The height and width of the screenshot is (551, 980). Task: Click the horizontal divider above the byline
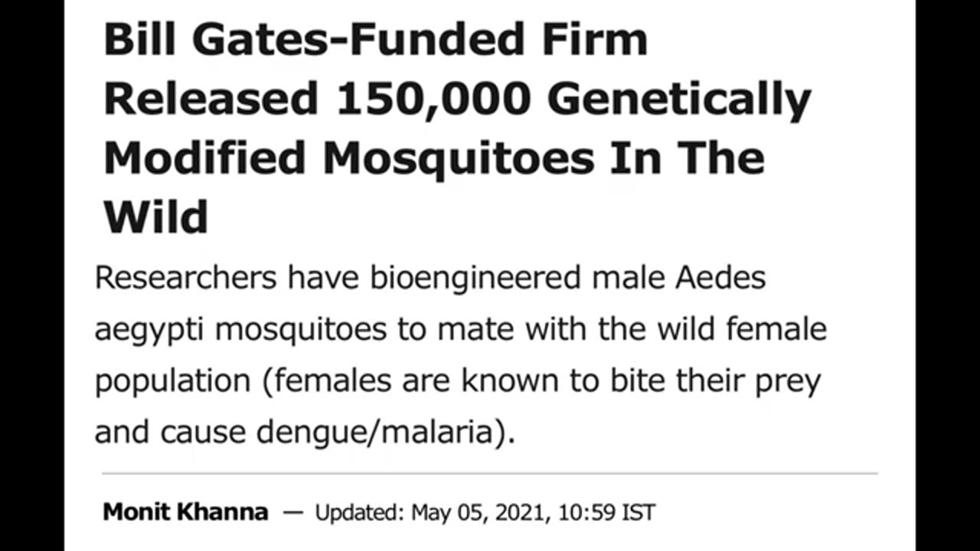coord(490,474)
